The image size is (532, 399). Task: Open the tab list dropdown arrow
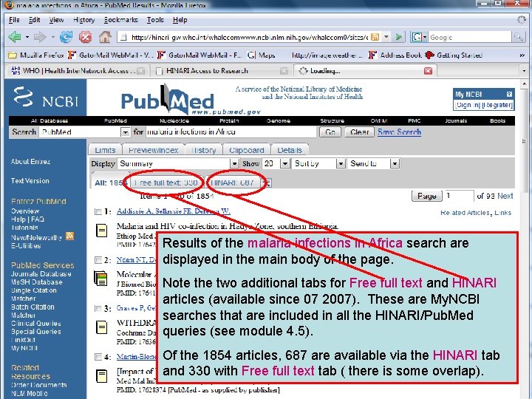coord(524,71)
